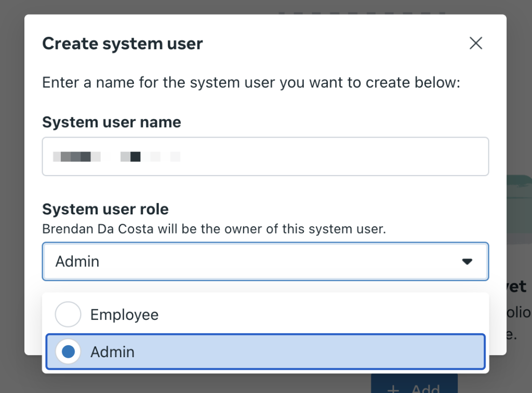Image resolution: width=532 pixels, height=393 pixels.
Task: Select the Employee radio button
Action: [x=68, y=314]
